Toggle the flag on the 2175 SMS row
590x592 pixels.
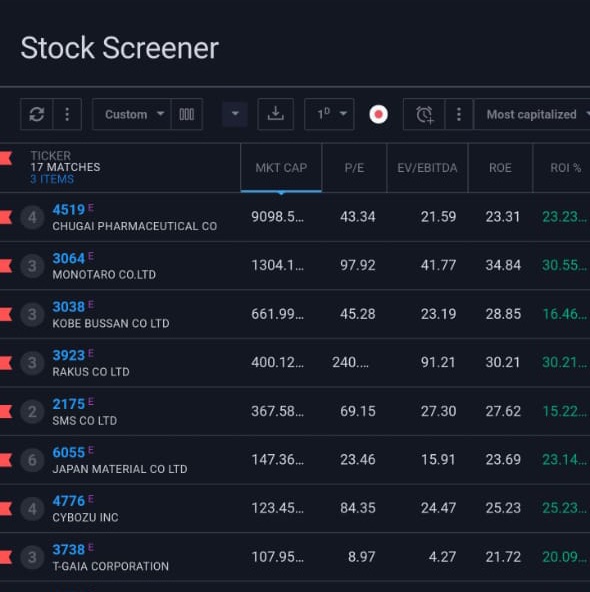pyautogui.click(x=6, y=412)
